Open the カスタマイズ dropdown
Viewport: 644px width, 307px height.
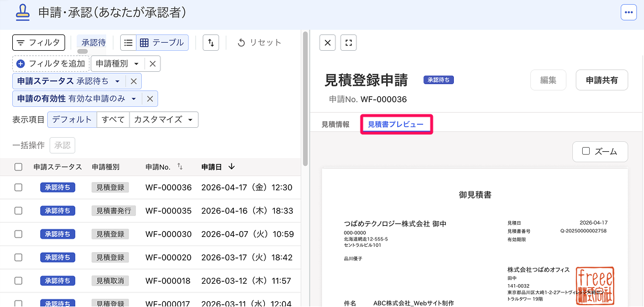pos(163,120)
